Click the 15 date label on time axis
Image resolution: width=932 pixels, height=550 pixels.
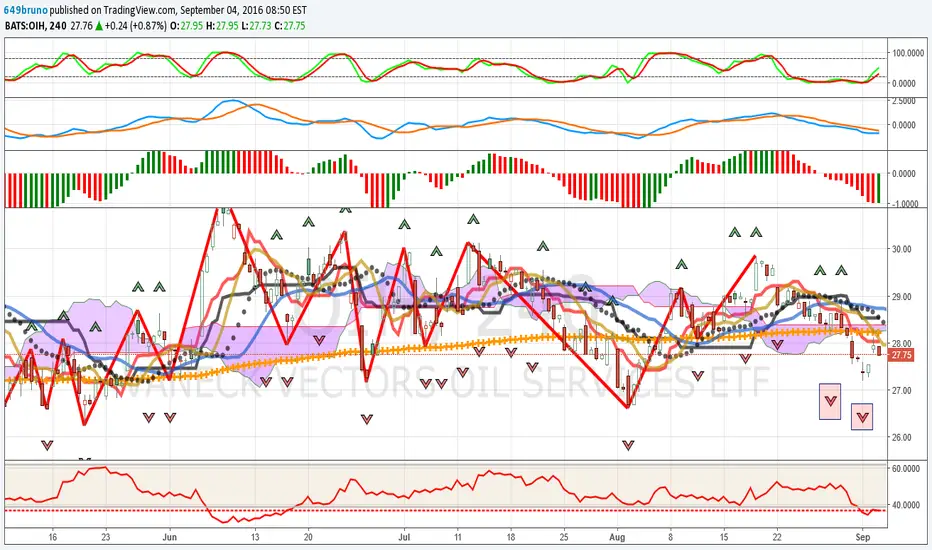point(724,537)
